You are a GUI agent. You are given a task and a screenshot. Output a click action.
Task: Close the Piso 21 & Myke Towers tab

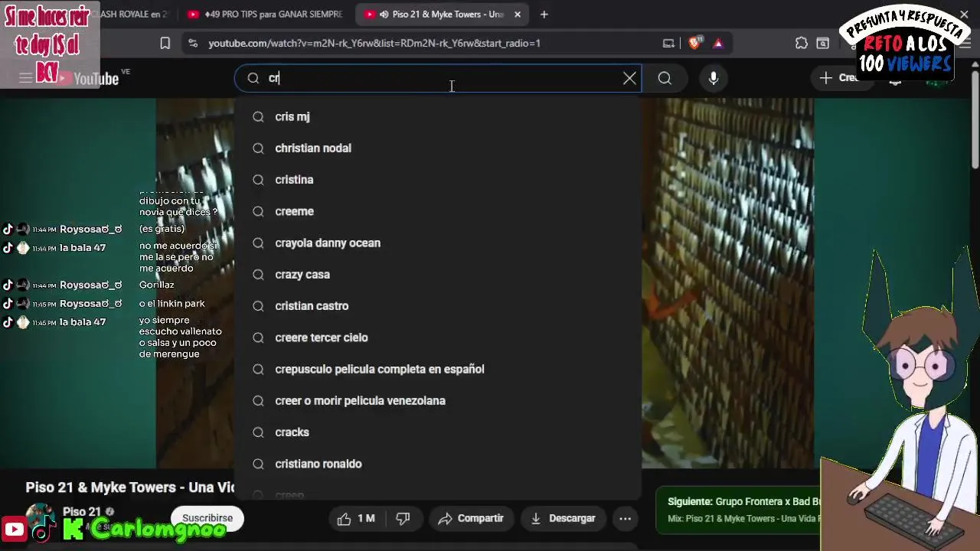518,15
